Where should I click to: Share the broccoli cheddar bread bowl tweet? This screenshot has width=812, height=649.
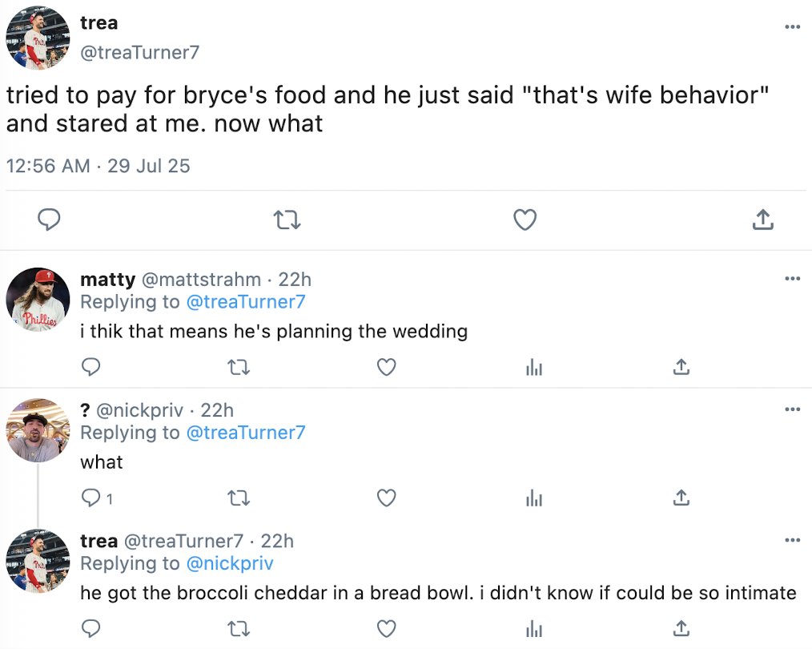click(x=681, y=627)
